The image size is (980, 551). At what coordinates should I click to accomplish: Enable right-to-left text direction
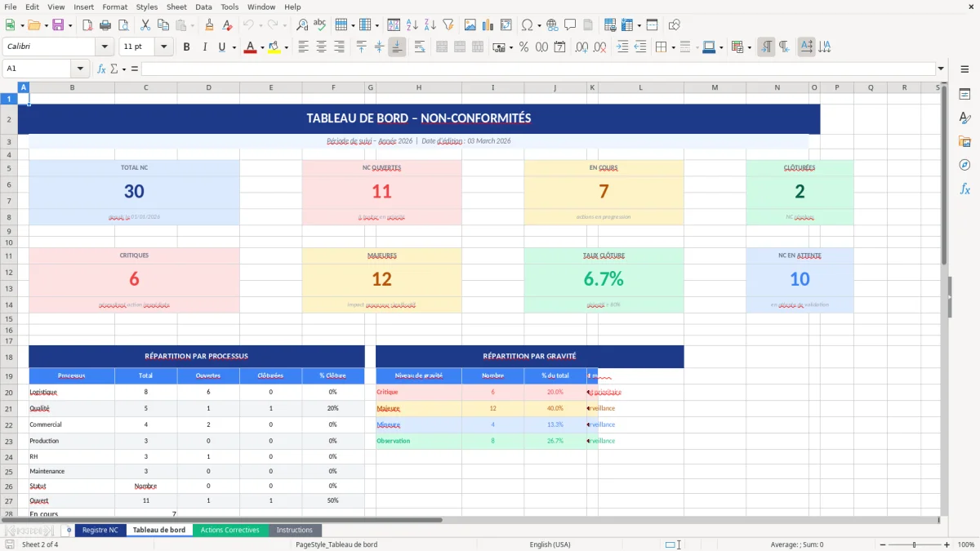[x=786, y=47]
